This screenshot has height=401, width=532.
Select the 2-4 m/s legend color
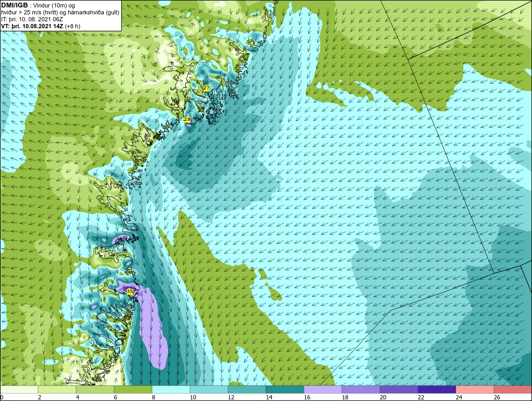pyautogui.click(x=57, y=389)
